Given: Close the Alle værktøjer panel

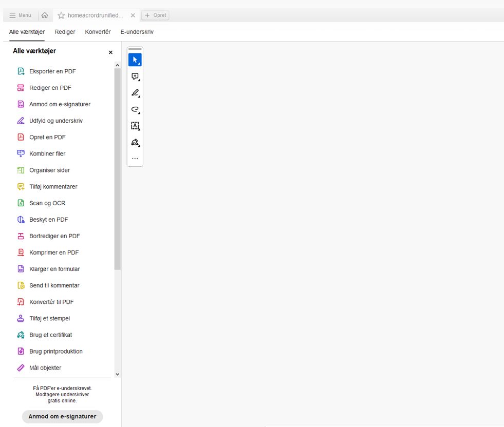Looking at the screenshot, I should pos(110,52).
